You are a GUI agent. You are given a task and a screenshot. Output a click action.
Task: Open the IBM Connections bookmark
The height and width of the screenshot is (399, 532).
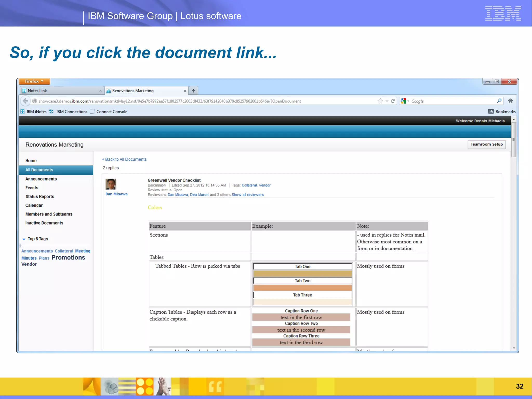[x=68, y=112]
